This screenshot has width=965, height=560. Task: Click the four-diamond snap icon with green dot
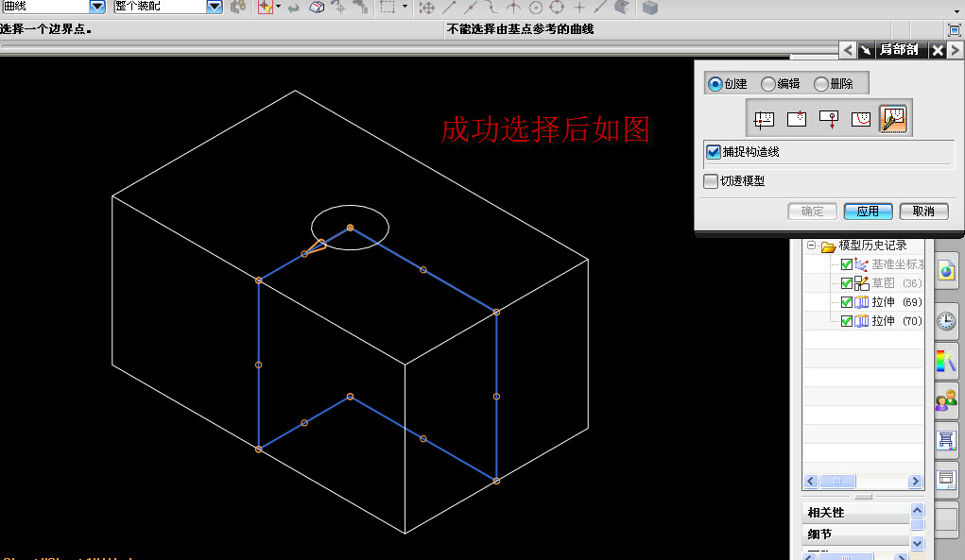(426, 8)
